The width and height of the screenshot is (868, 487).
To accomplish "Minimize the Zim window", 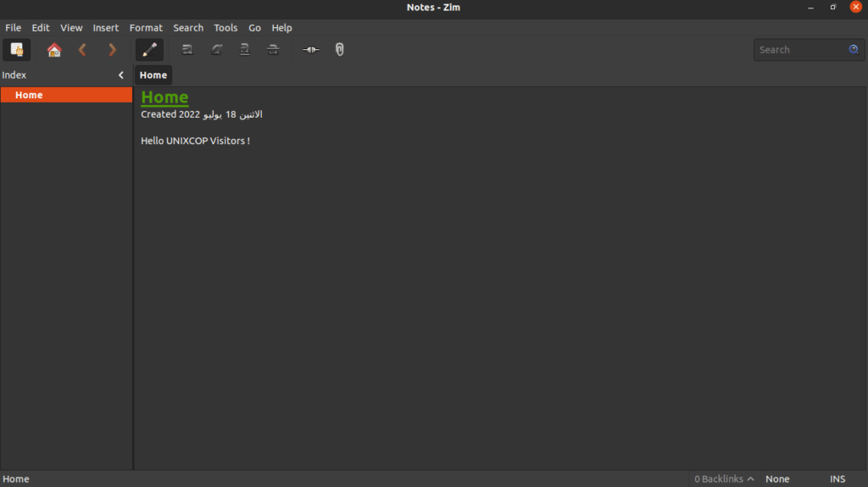I will point(810,7).
